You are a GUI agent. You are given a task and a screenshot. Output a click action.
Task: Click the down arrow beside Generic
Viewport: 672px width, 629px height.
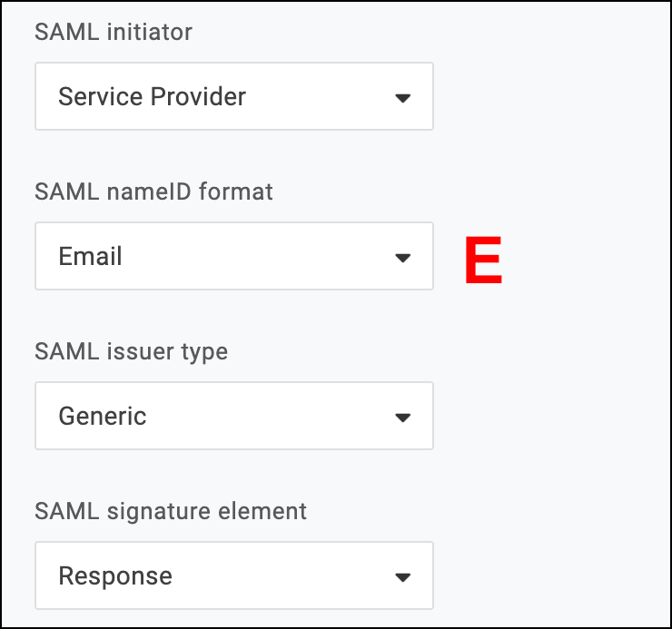coord(403,418)
